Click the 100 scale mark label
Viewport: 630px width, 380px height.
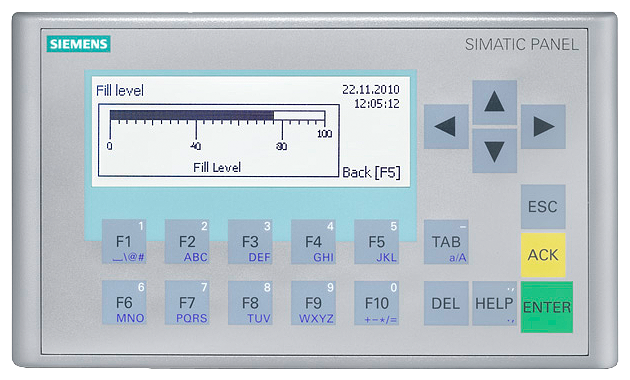(x=325, y=133)
